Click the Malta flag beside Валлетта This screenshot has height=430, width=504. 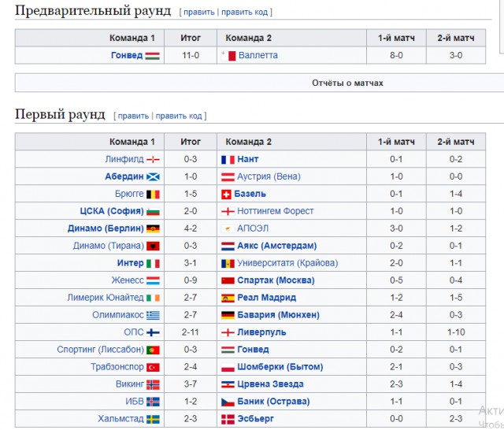click(x=228, y=56)
